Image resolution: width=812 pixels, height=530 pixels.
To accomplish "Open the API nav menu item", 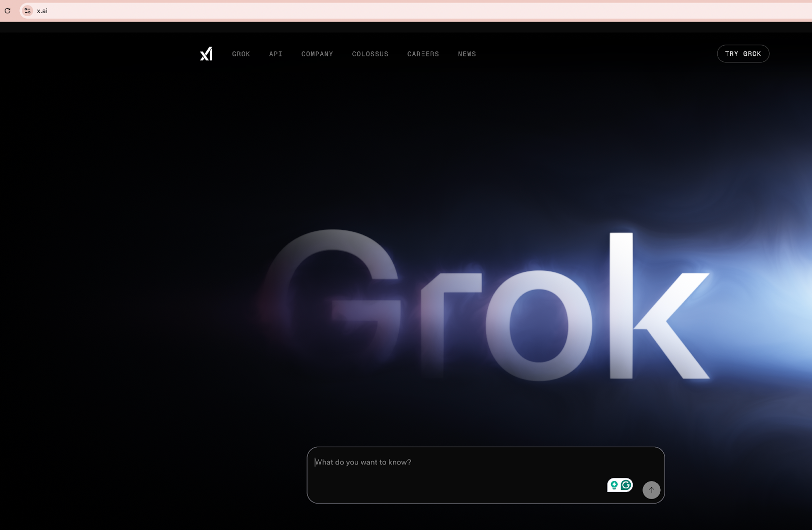I will 276,54.
